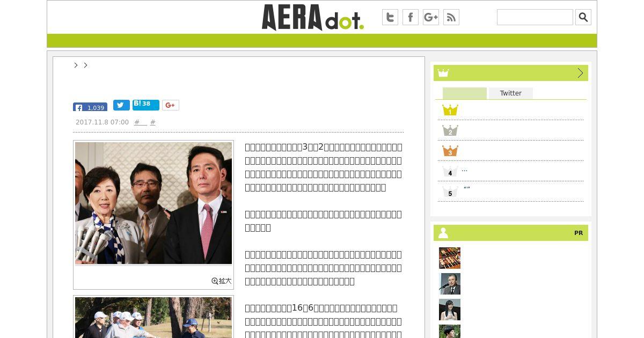Open the Twitter icon in header

(390, 17)
